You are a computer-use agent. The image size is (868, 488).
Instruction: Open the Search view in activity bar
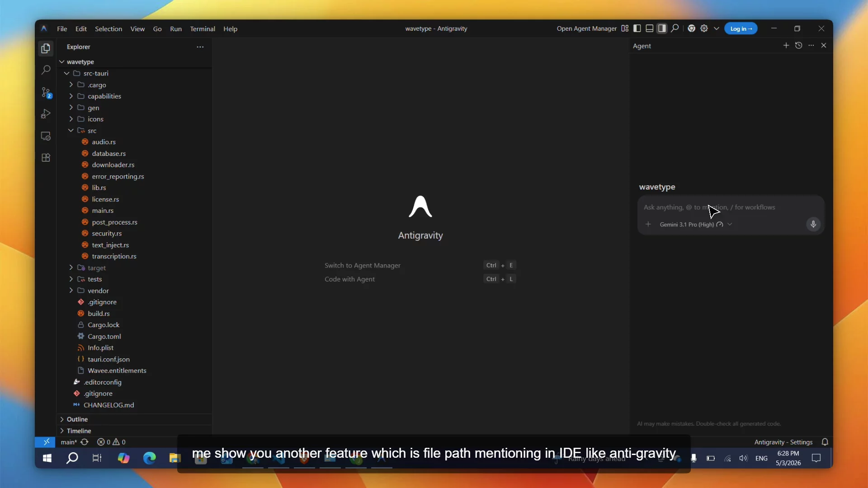tap(46, 70)
